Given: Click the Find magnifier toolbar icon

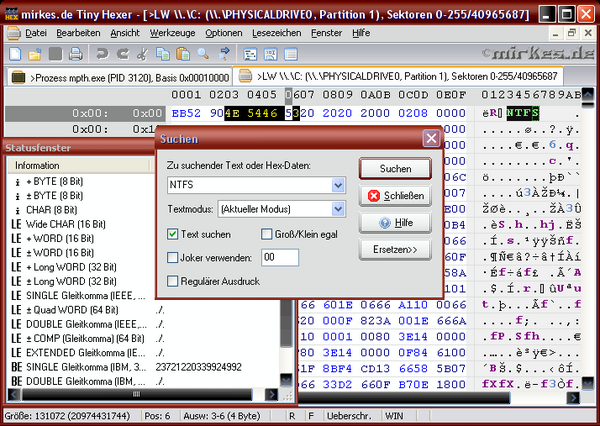Looking at the screenshot, I should [x=203, y=54].
